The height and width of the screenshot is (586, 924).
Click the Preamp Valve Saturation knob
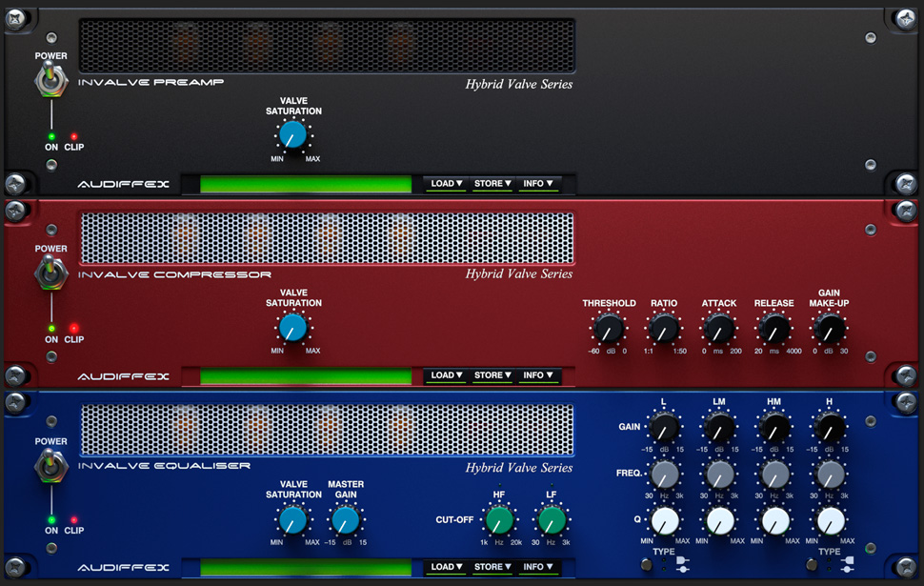[292, 135]
